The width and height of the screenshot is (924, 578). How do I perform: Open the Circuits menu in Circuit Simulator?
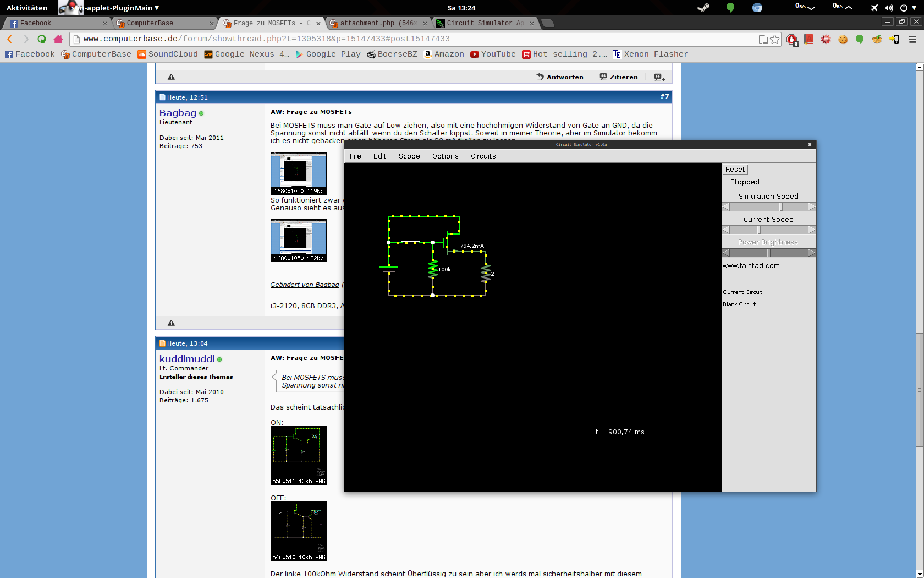pos(483,156)
